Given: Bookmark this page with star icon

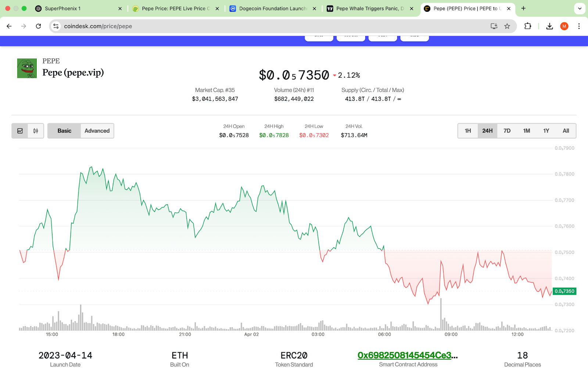Looking at the screenshot, I should point(507,26).
